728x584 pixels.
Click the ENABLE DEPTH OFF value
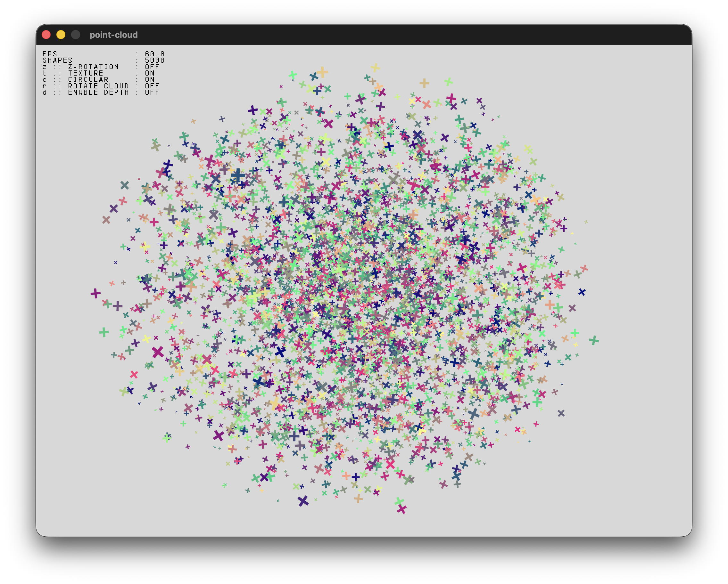coord(152,93)
